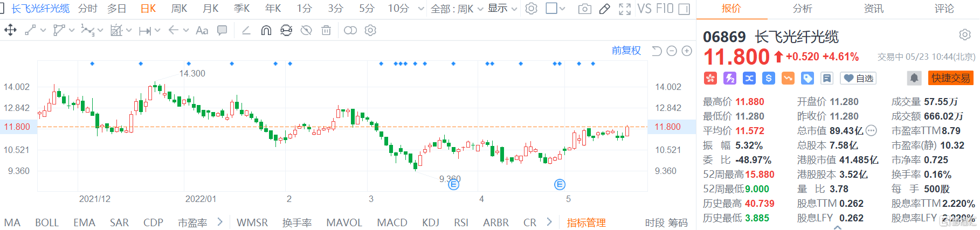Switch to the 分析 tab
The height and width of the screenshot is (230, 980).
coord(802,9)
